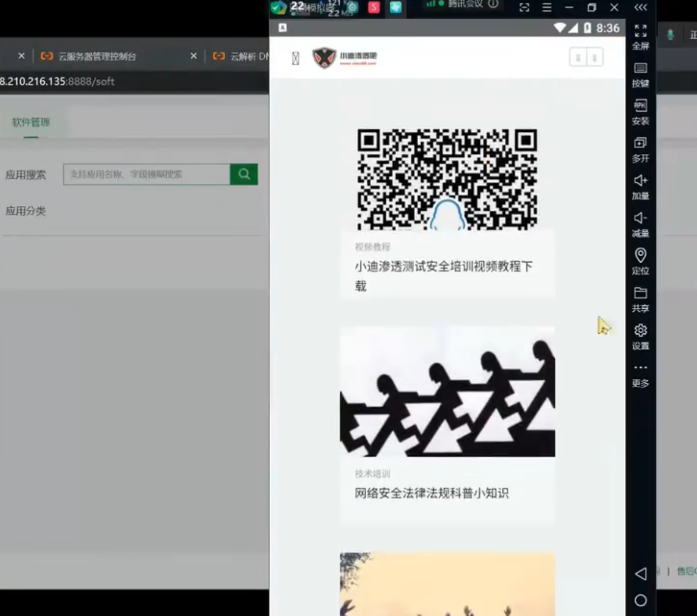Image resolution: width=697 pixels, height=616 pixels.
Task: Open the QR code article image
Action: (447, 179)
